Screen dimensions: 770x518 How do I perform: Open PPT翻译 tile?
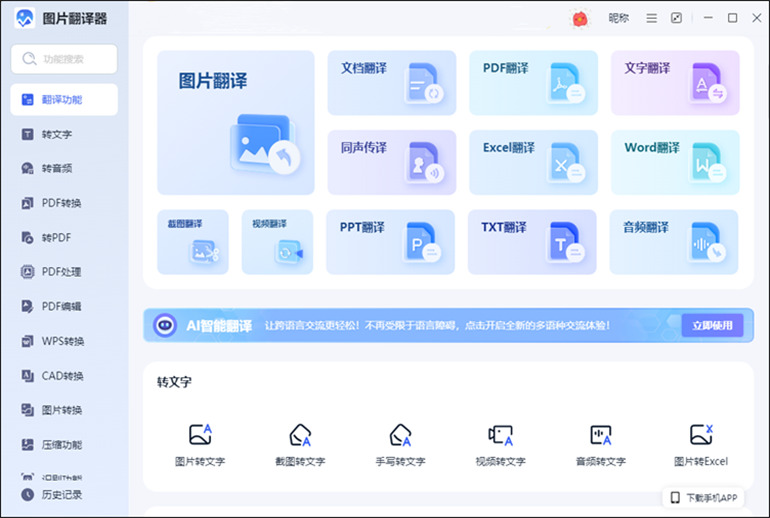point(390,242)
